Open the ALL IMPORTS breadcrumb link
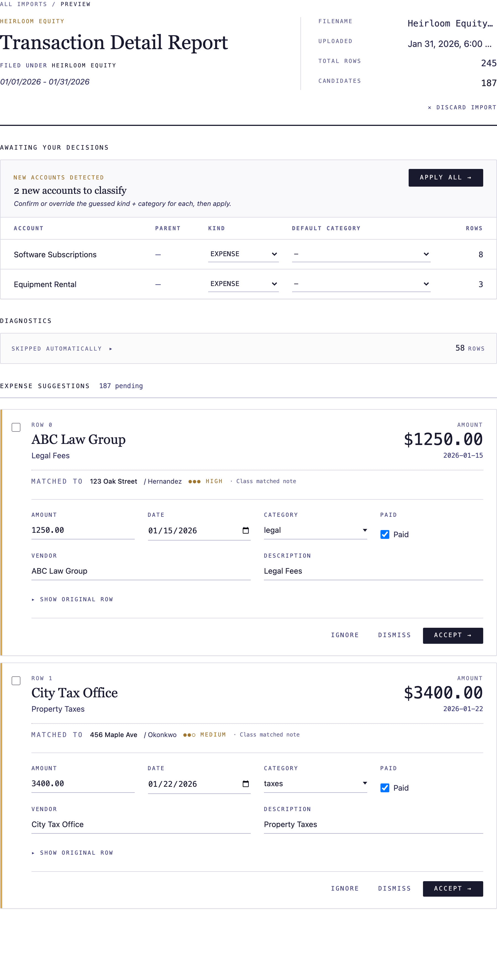Viewport: 497px width, 980px height. [23, 4]
